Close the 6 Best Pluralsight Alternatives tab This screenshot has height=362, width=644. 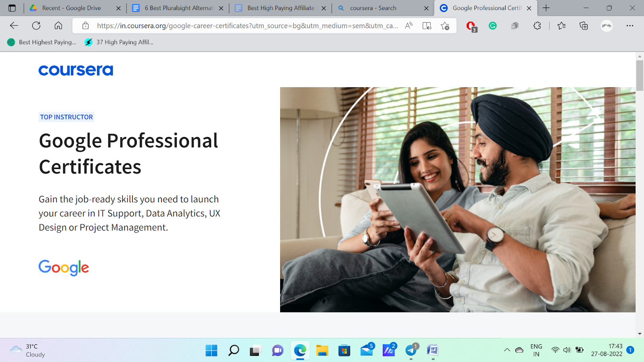[x=221, y=8]
